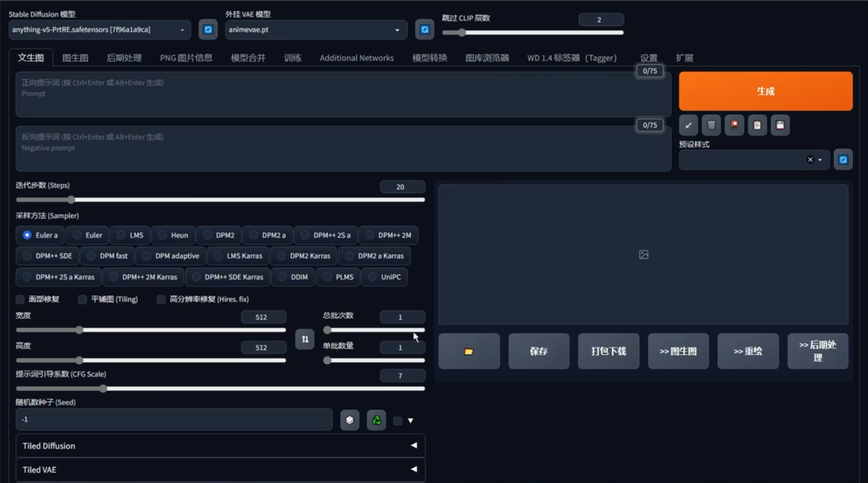
Task: Open the PNG 图片信息 tab
Action: pyautogui.click(x=186, y=58)
